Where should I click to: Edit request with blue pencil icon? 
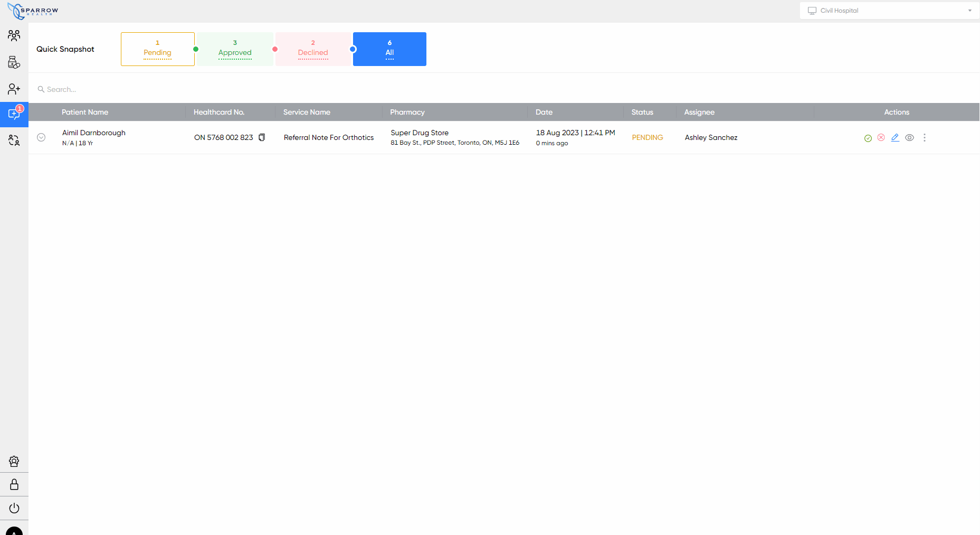tap(895, 137)
